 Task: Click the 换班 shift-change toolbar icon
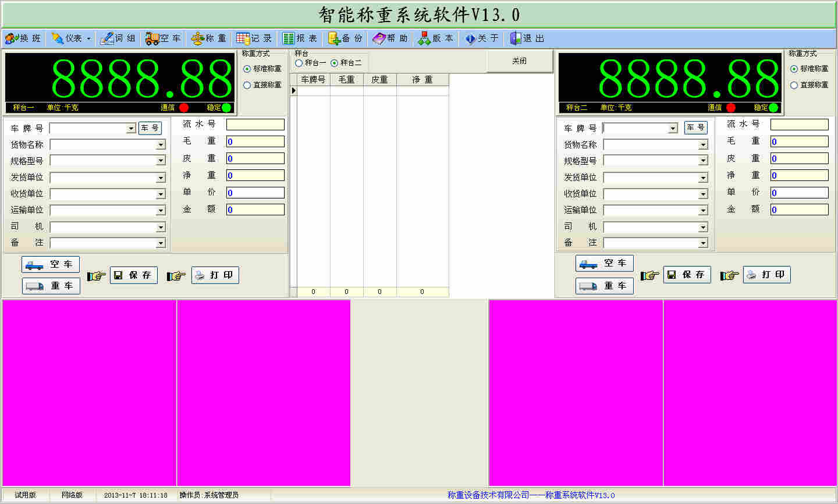[x=12, y=38]
